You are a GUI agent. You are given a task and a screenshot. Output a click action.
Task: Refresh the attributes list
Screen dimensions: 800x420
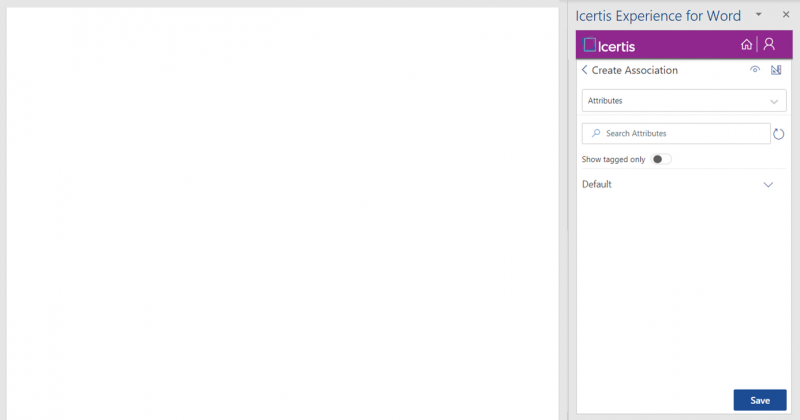tap(779, 134)
